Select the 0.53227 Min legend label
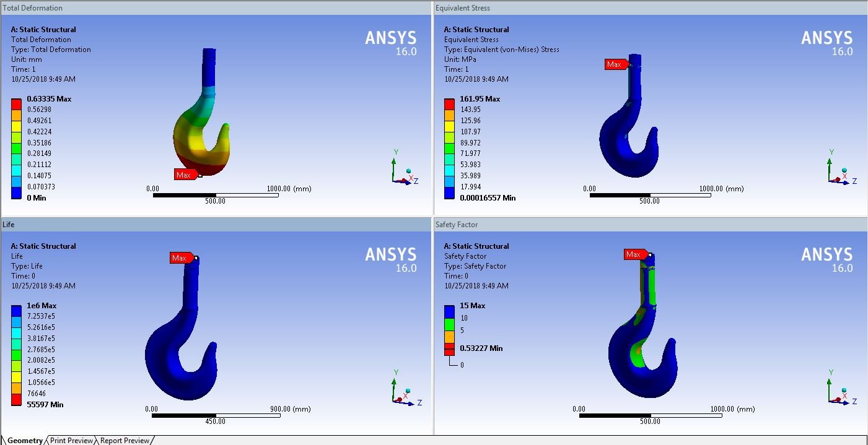This screenshot has width=868, height=445. [x=481, y=348]
